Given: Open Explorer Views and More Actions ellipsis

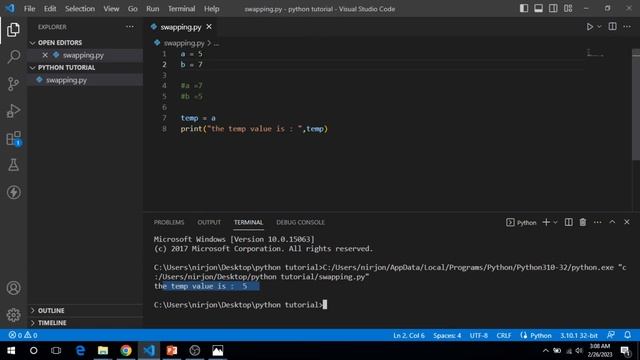Looking at the screenshot, I should point(129,27).
